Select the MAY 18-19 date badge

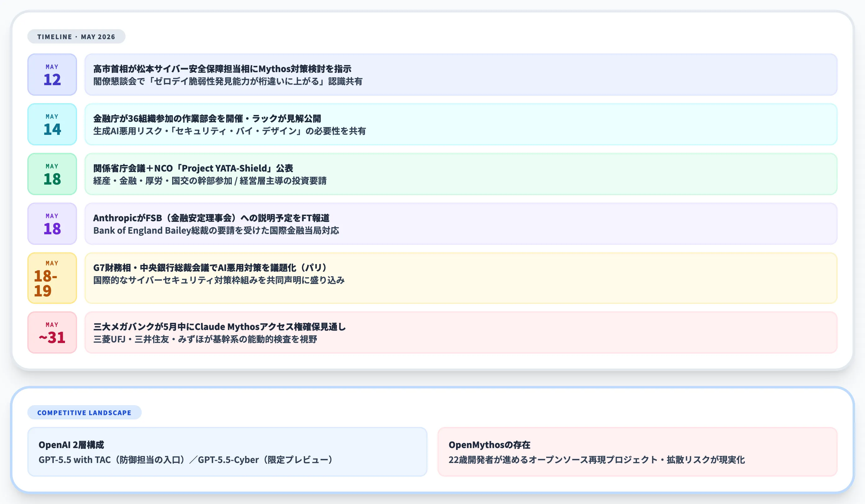pyautogui.click(x=52, y=278)
